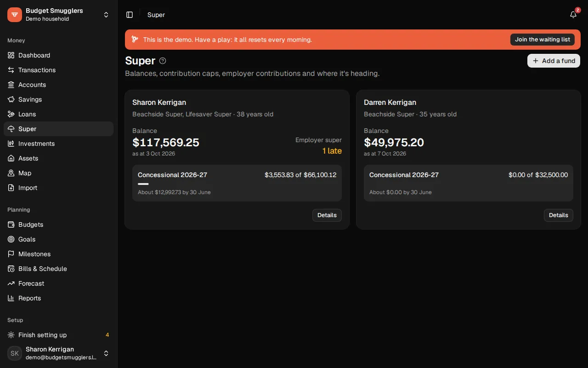The image size is (588, 368).
Task: Click the Money section heading
Action: [16, 40]
